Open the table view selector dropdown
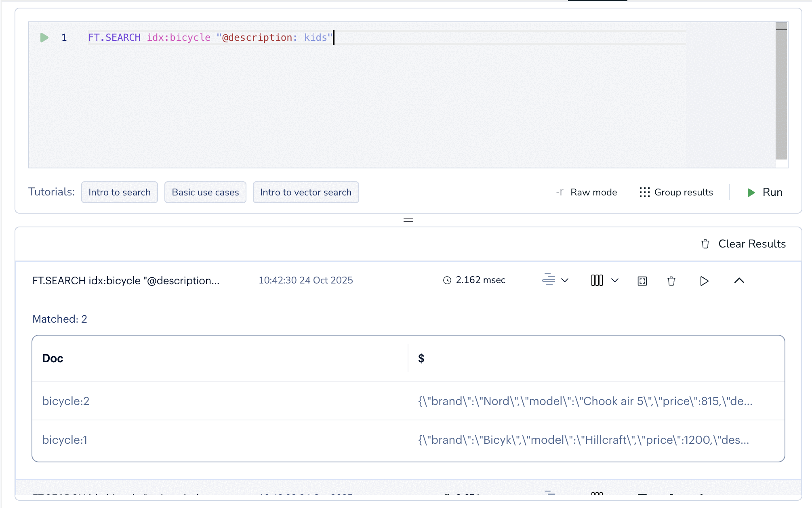 [615, 280]
